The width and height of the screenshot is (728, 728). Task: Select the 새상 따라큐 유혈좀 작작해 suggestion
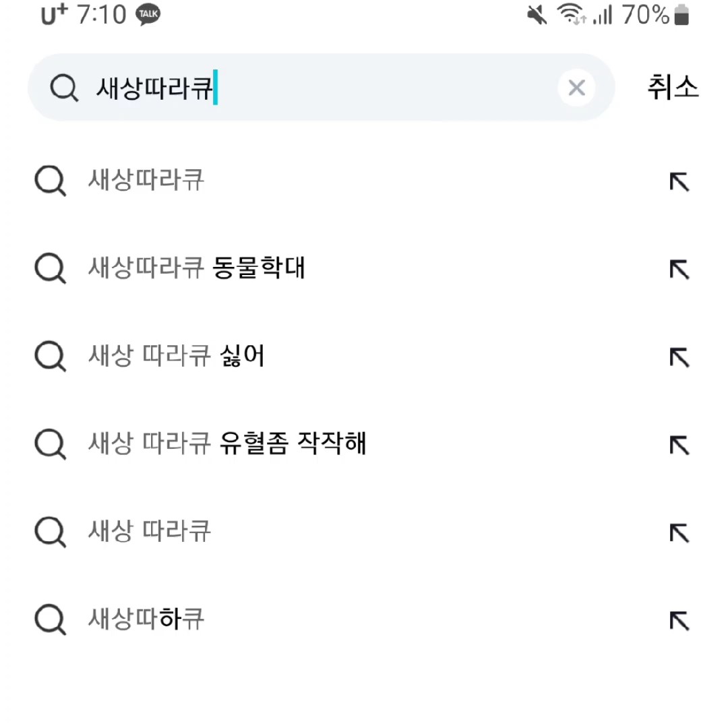[227, 444]
